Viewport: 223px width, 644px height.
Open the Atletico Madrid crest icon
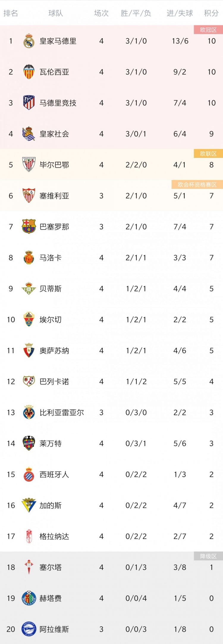click(29, 103)
